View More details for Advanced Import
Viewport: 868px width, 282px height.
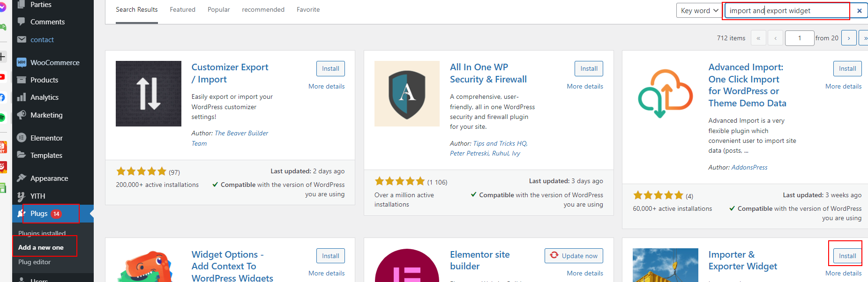[x=844, y=86]
